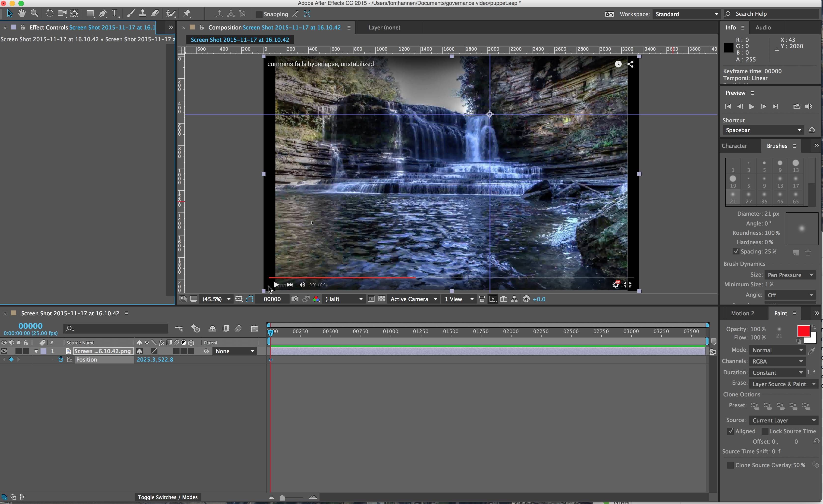Open the Active Camera dropdown

click(414, 299)
